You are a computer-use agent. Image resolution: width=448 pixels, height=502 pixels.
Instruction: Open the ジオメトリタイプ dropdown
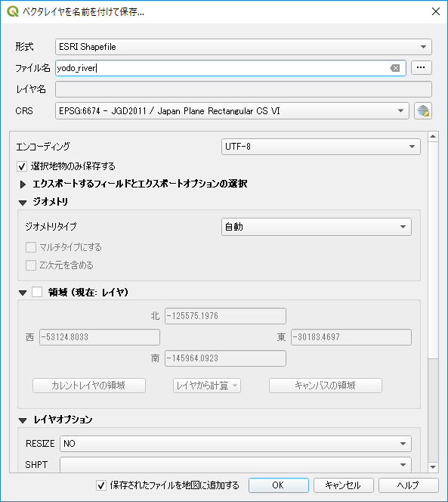(316, 227)
